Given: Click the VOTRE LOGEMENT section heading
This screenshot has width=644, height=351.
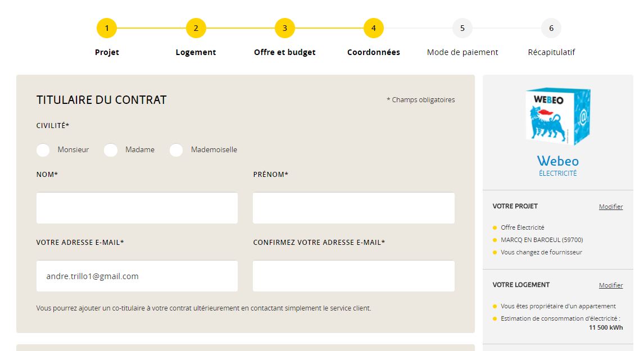Looking at the screenshot, I should [x=521, y=285].
